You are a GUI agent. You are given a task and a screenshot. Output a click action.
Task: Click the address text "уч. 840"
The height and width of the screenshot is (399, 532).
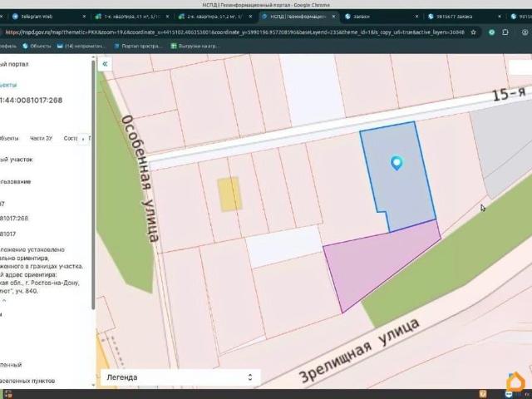(26, 291)
